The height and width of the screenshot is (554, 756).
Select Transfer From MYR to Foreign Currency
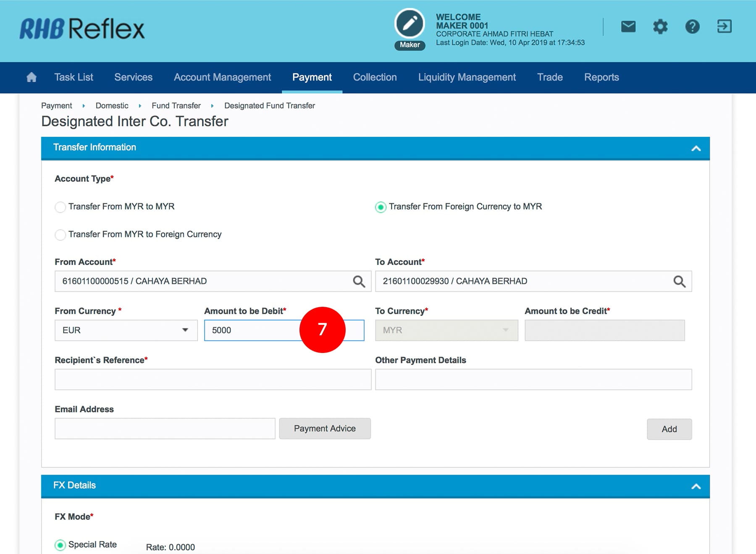tap(60, 235)
